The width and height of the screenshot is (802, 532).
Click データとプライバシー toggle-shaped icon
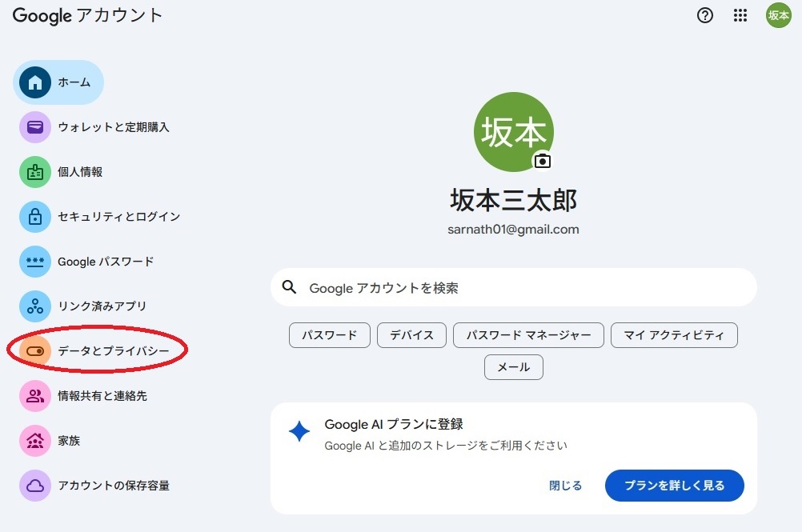coord(34,351)
